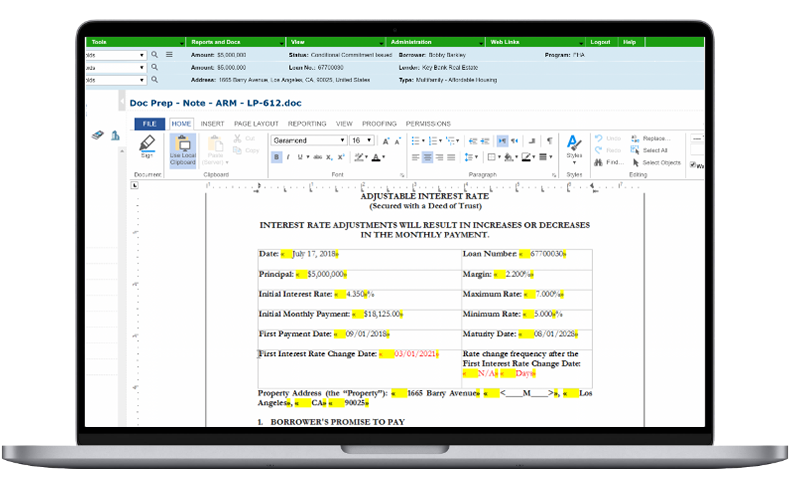Click the Shading fill color button
Image resolution: width=790 pixels, height=493 pixels.
pos(508,157)
